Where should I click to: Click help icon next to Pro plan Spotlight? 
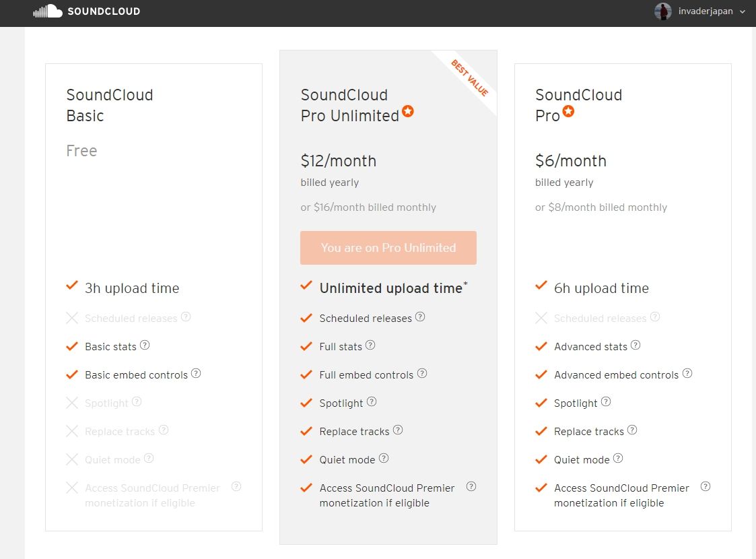pyautogui.click(x=606, y=402)
